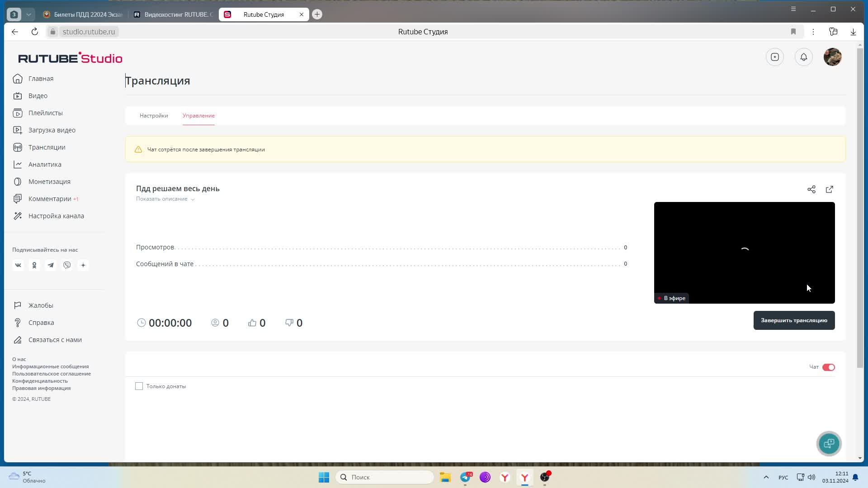868x488 pixels.
Task: Open Аналитика section
Action: (x=37, y=164)
